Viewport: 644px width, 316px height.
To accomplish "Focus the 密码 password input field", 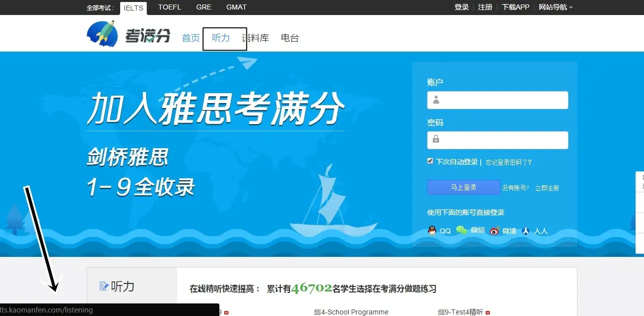I will 498,140.
